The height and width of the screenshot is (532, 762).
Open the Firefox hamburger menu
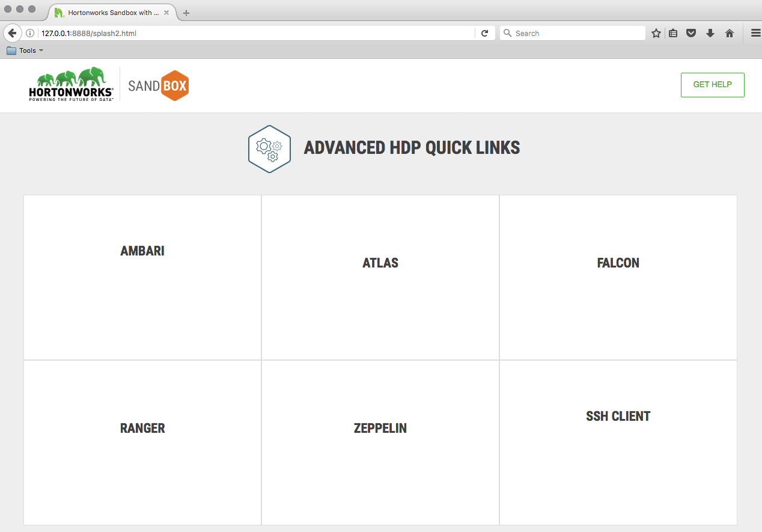point(755,33)
